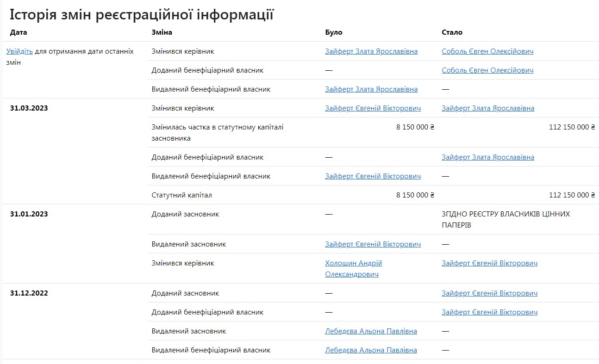Click Видалений засновник label under 31.12.2022
Viewport: 599px width, 364px height.
click(x=189, y=331)
